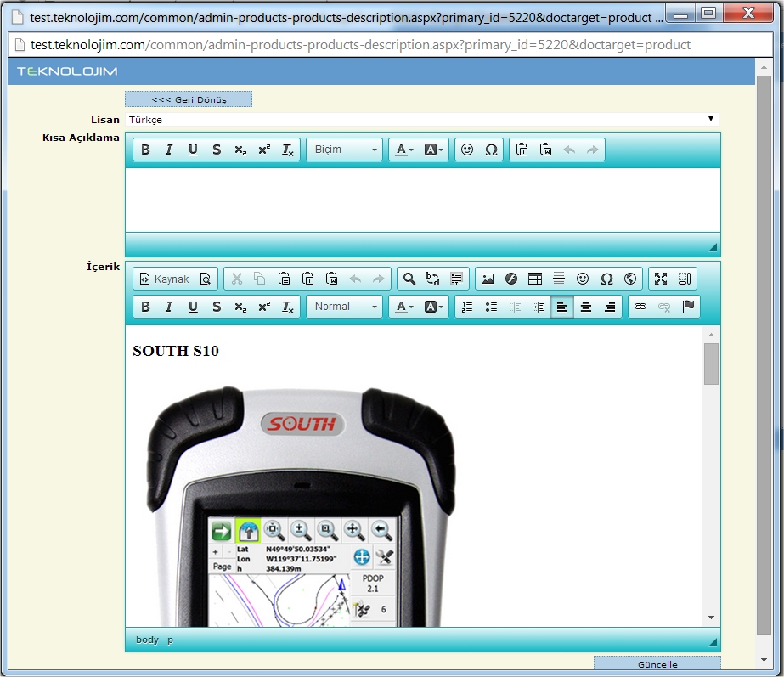This screenshot has width=784, height=677.
Task: Toggle Subscript in İçerik editor
Action: point(240,307)
